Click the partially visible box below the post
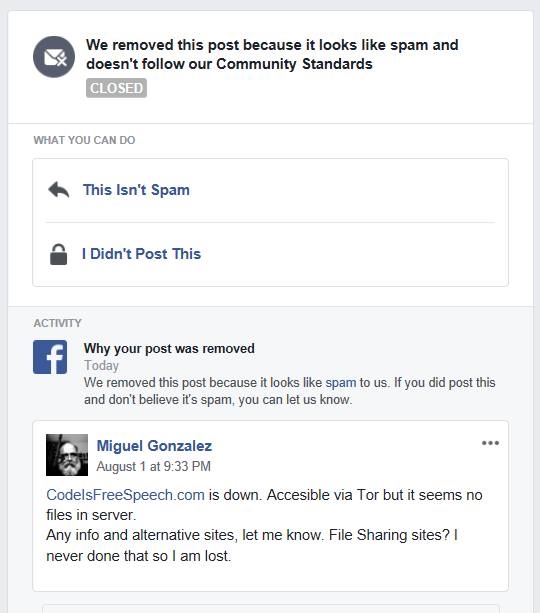 [x=271, y=608]
